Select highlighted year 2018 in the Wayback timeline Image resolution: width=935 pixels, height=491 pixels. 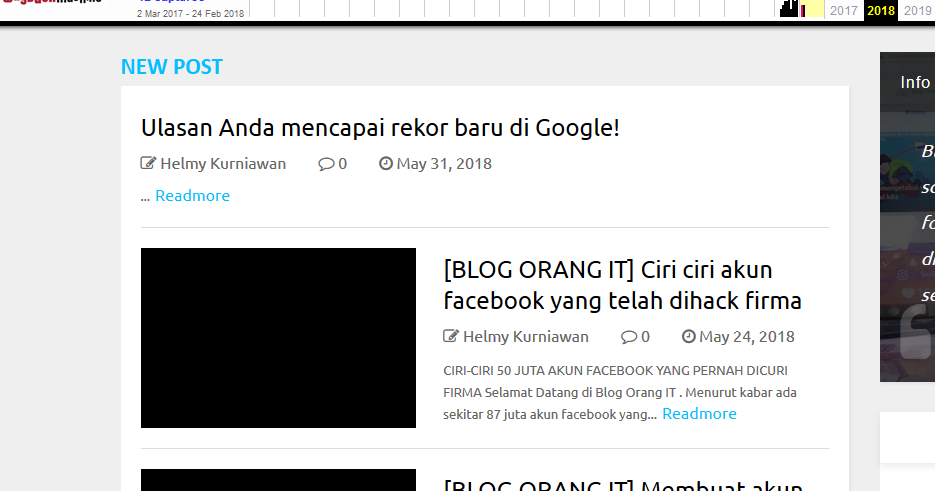click(881, 10)
